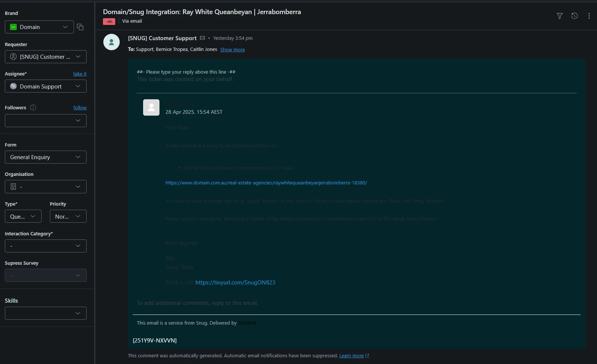Open the Organisation dropdown
This screenshot has width=597, height=364.
coord(46,187)
